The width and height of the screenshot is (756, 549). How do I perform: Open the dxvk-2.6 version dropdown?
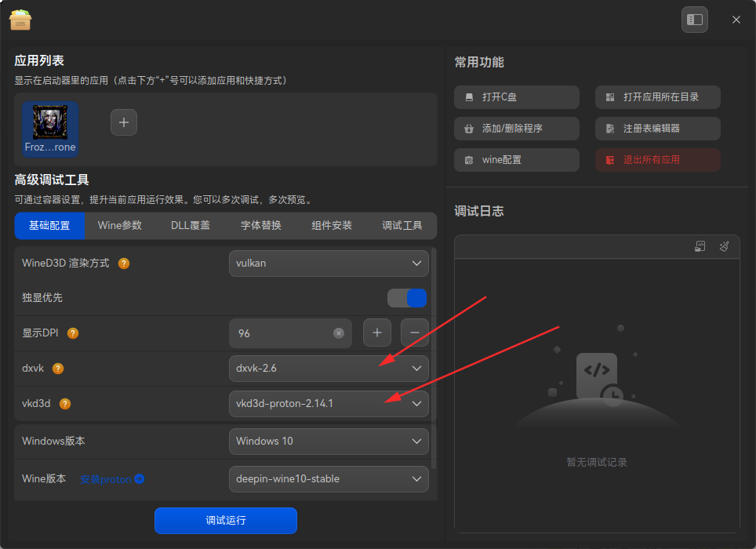click(329, 369)
